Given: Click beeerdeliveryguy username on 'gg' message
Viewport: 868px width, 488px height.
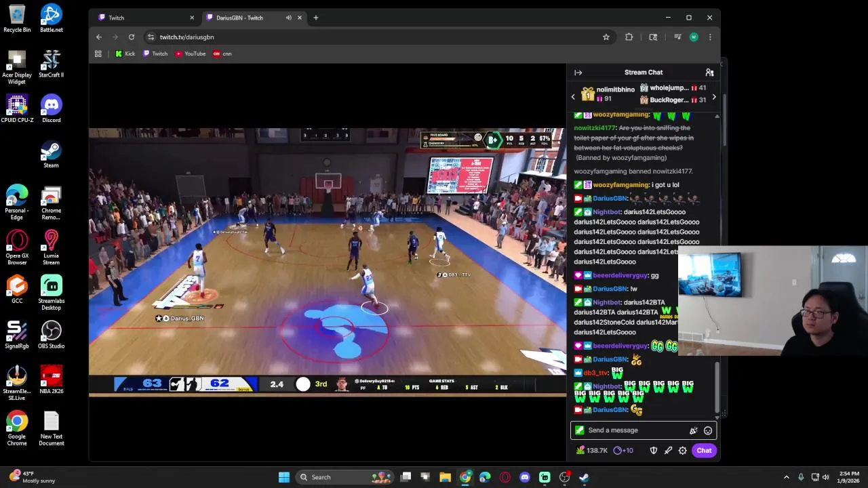Looking at the screenshot, I should 620,276.
